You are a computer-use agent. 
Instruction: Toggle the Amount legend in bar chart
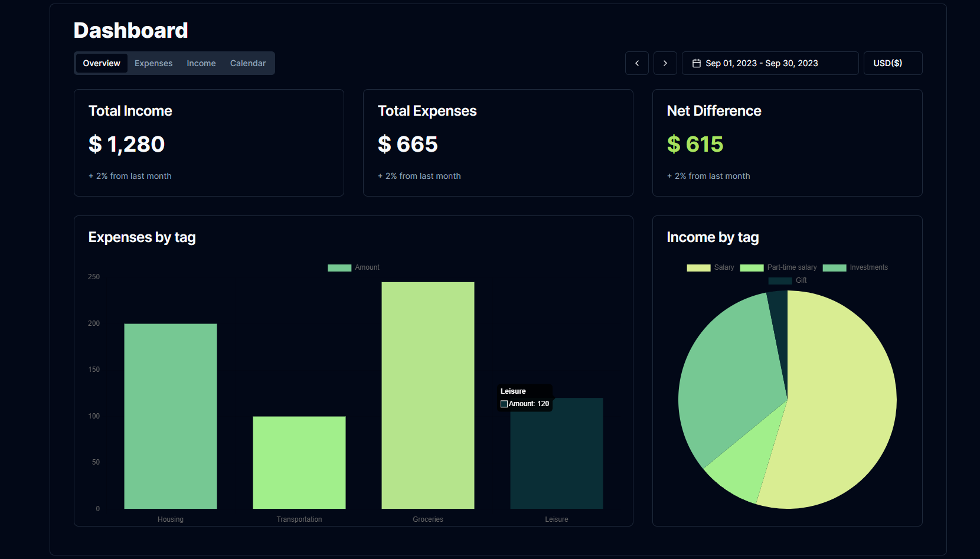click(x=354, y=267)
